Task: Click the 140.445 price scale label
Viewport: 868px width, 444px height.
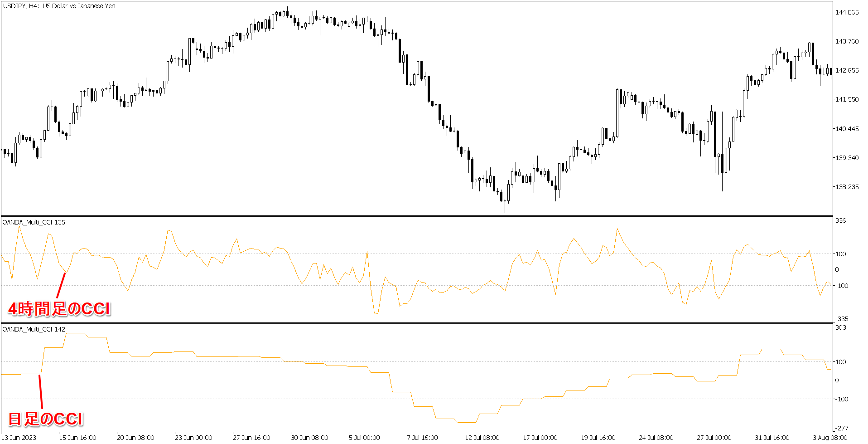Action: (x=847, y=129)
